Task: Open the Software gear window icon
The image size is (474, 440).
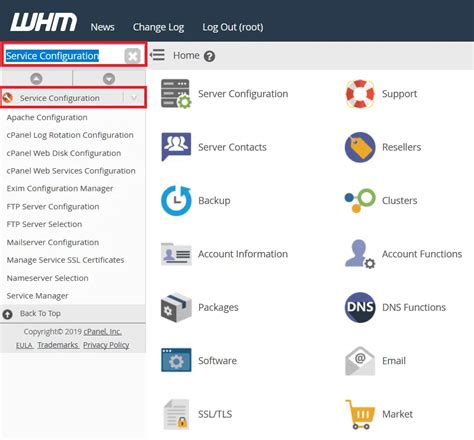Action: pos(176,360)
